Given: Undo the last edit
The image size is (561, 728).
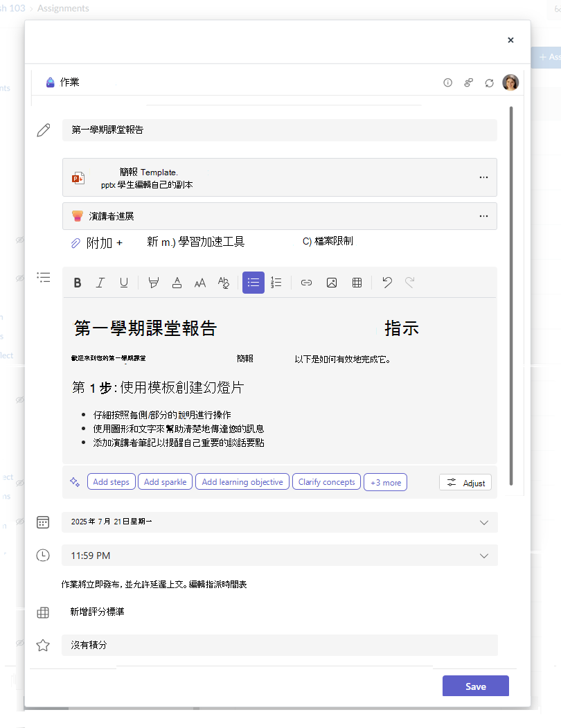Looking at the screenshot, I should click(387, 283).
